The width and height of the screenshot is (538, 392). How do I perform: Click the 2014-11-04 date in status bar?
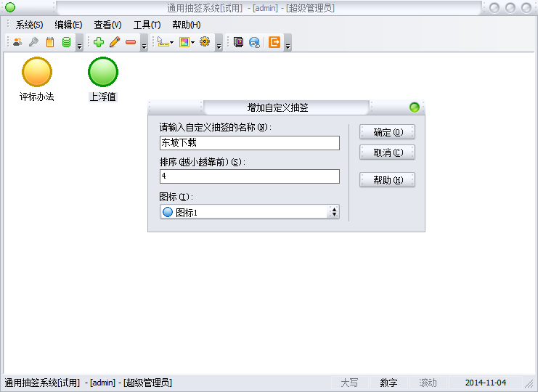pyautogui.click(x=485, y=383)
